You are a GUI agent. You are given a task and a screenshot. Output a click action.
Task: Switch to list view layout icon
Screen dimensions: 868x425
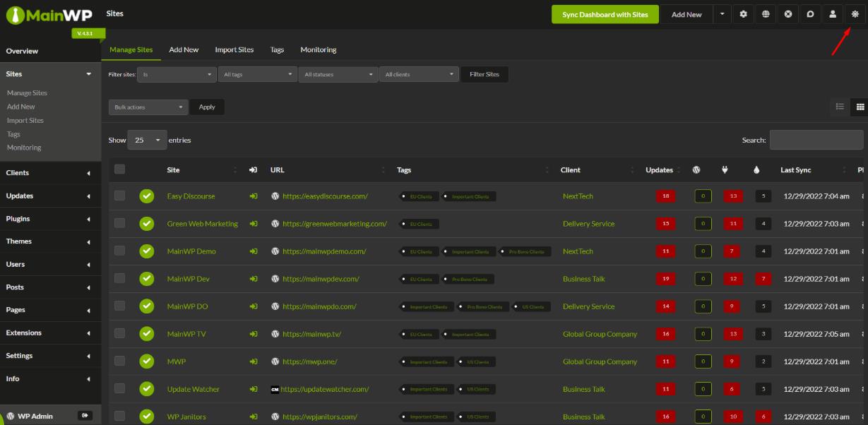840,107
